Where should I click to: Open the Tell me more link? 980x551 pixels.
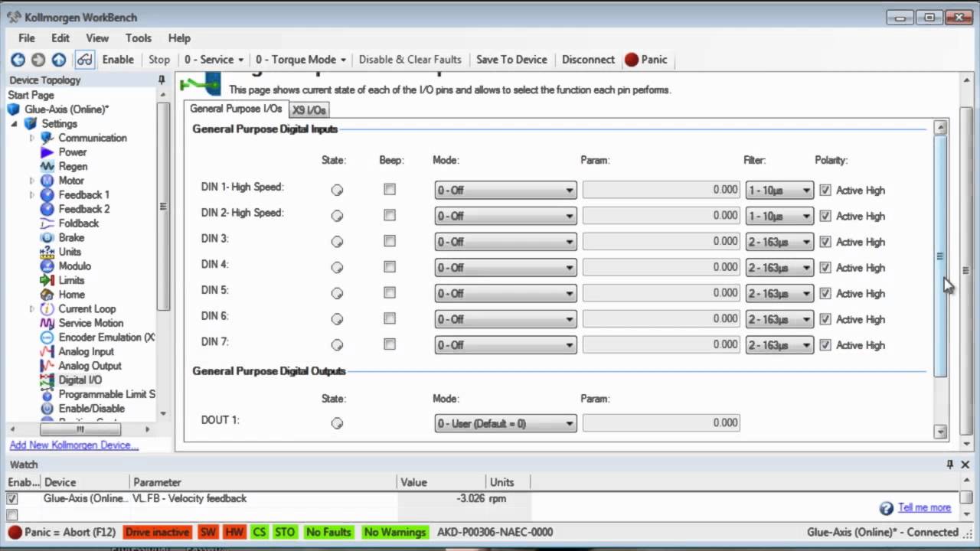(924, 507)
